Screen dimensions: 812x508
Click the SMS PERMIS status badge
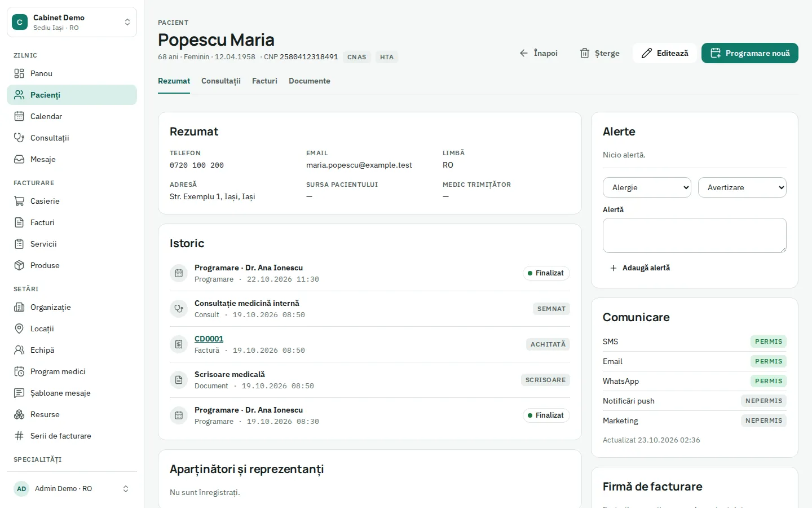click(769, 341)
